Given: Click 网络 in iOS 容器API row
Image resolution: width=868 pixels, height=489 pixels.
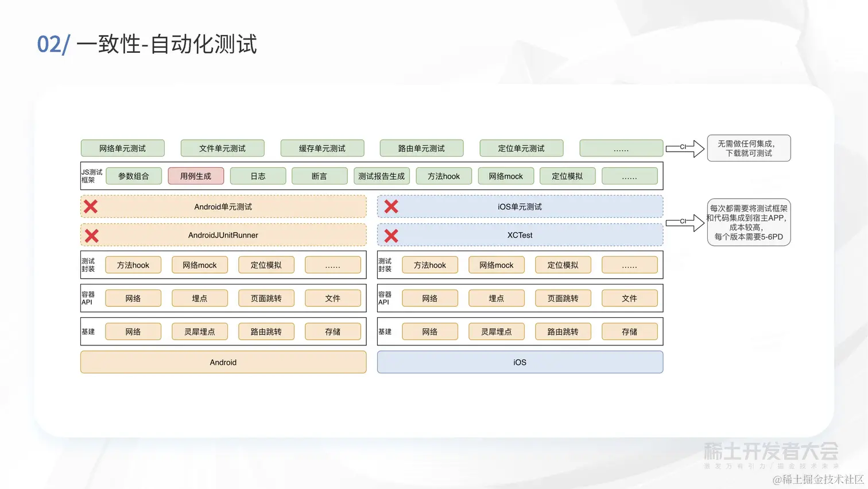Looking at the screenshot, I should pyautogui.click(x=430, y=298).
